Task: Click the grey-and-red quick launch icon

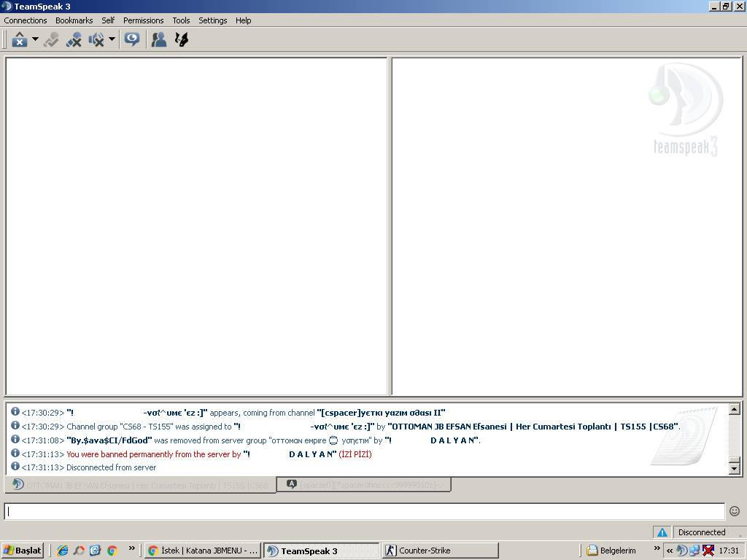Action: pos(79,551)
